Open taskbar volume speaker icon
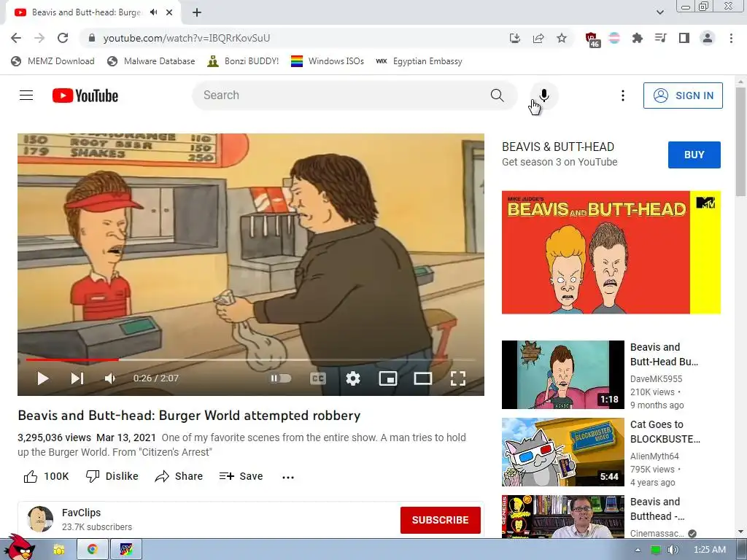747x560 pixels. (x=673, y=550)
